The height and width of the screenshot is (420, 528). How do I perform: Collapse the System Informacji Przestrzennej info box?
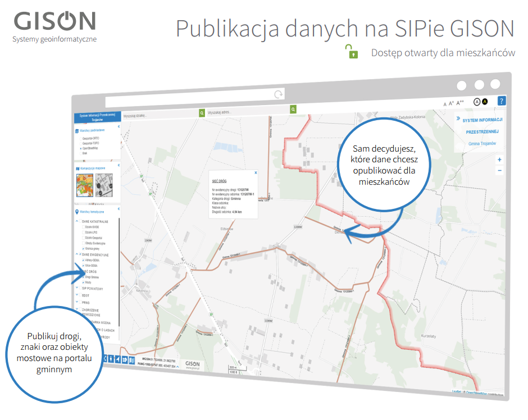[458, 118]
